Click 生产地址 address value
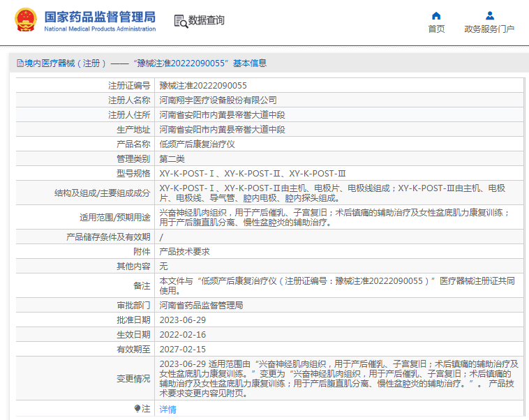529x420 pixels. click(x=222, y=130)
